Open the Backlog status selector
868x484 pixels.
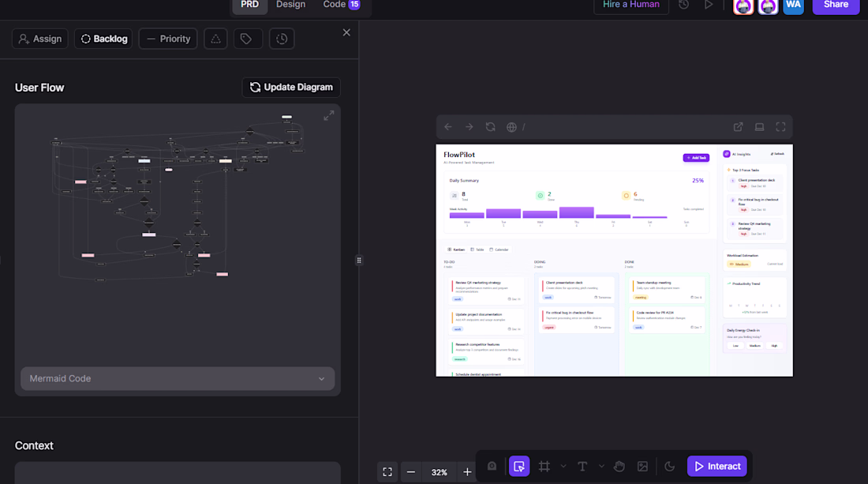103,39
